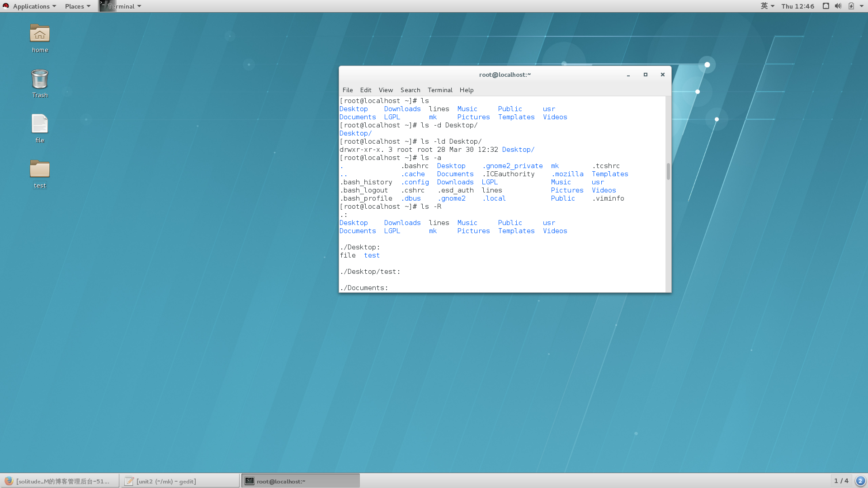The image size is (868, 488).
Task: Click 'drwxr-xr-x.' permissions text
Action: point(362,150)
